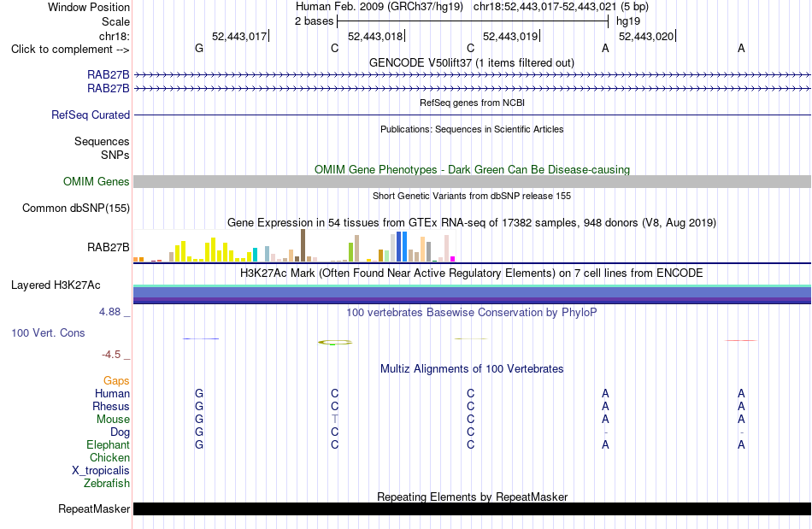Screen dimensions: 812x529
Task: Click the 'SNPs' track label
Action: click(x=115, y=155)
